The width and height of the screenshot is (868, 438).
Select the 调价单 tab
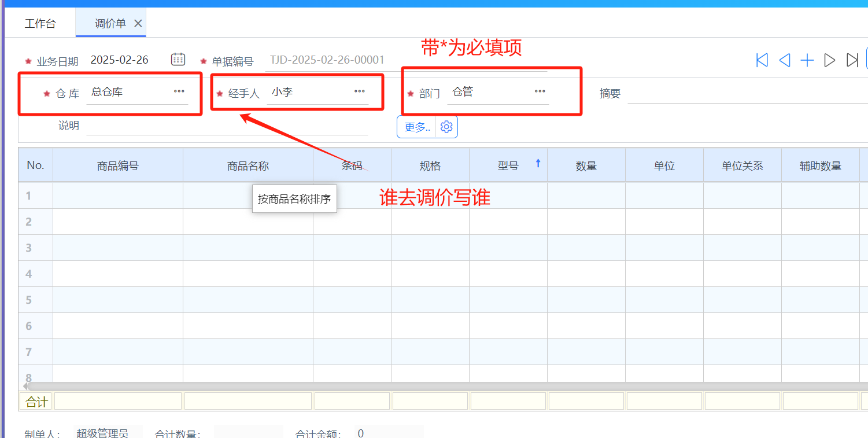[x=110, y=24]
